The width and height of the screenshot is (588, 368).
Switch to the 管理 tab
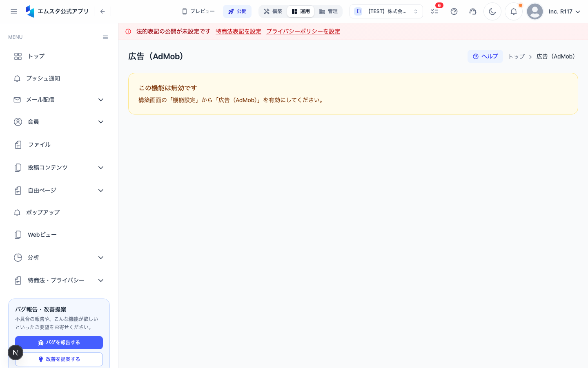[328, 11]
